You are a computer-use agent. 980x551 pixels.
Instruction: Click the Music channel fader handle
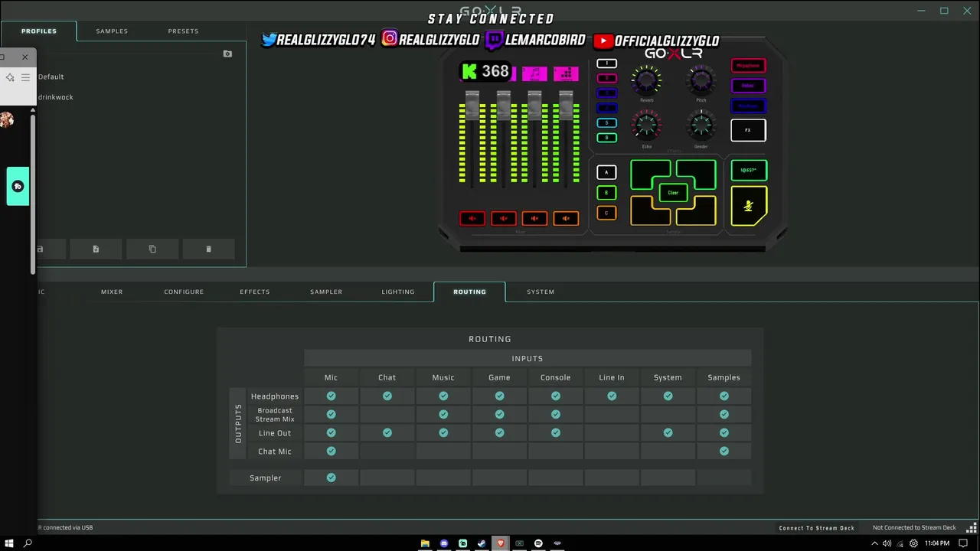[534, 106]
